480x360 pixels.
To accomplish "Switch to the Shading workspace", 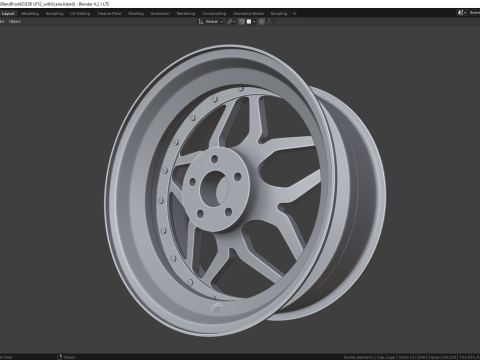I will [x=136, y=14].
